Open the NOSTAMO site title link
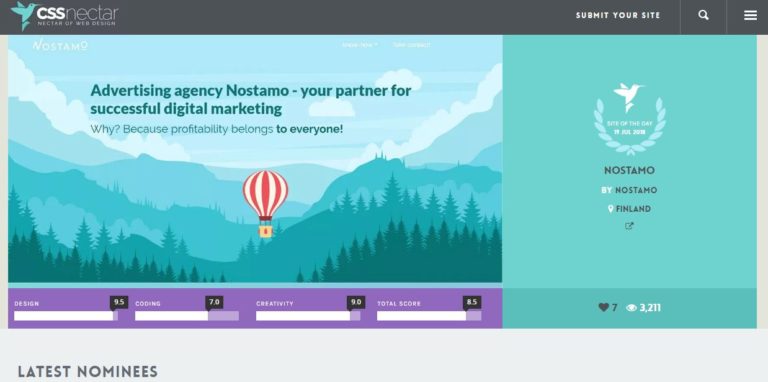This screenshot has width=768, height=382. click(629, 170)
